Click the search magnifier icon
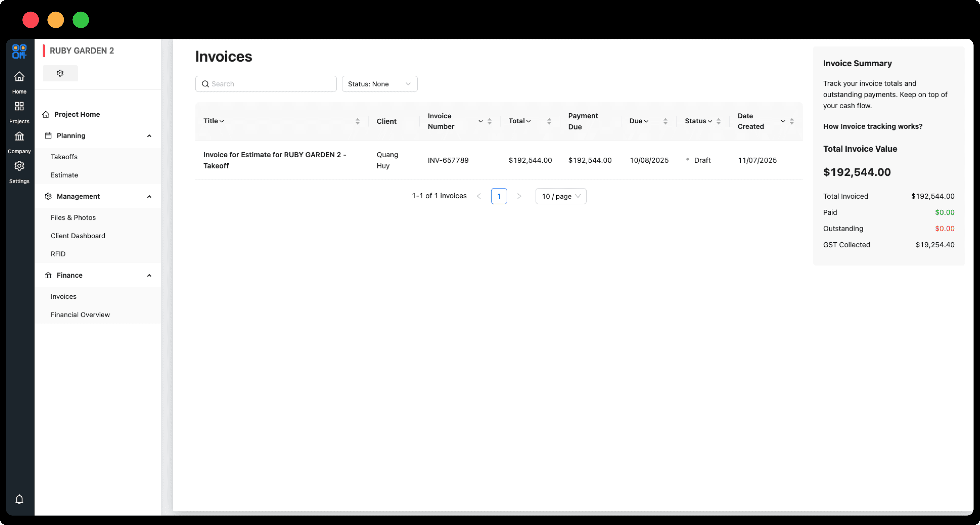Viewport: 980px width, 525px height. pos(205,84)
